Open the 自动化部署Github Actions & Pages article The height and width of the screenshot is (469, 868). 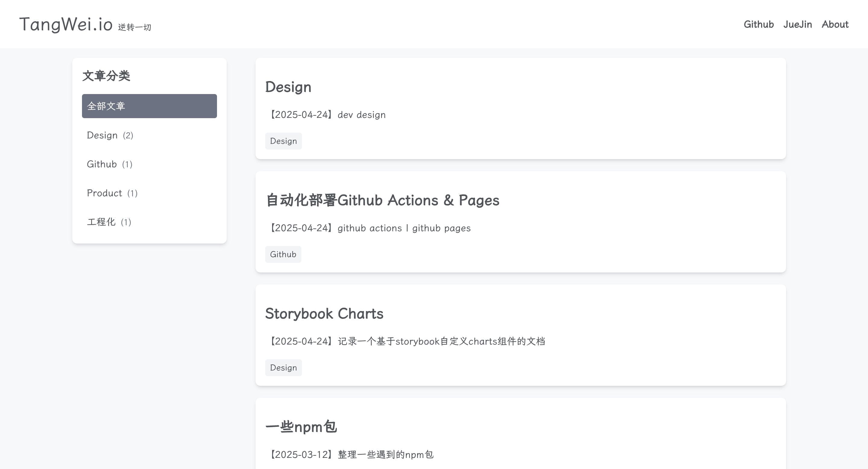(383, 200)
